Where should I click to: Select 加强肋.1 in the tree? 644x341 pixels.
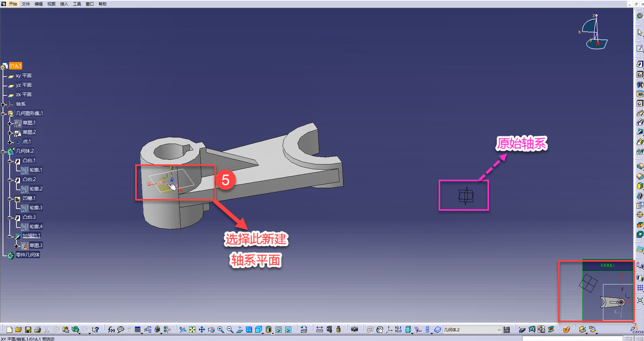click(x=31, y=236)
